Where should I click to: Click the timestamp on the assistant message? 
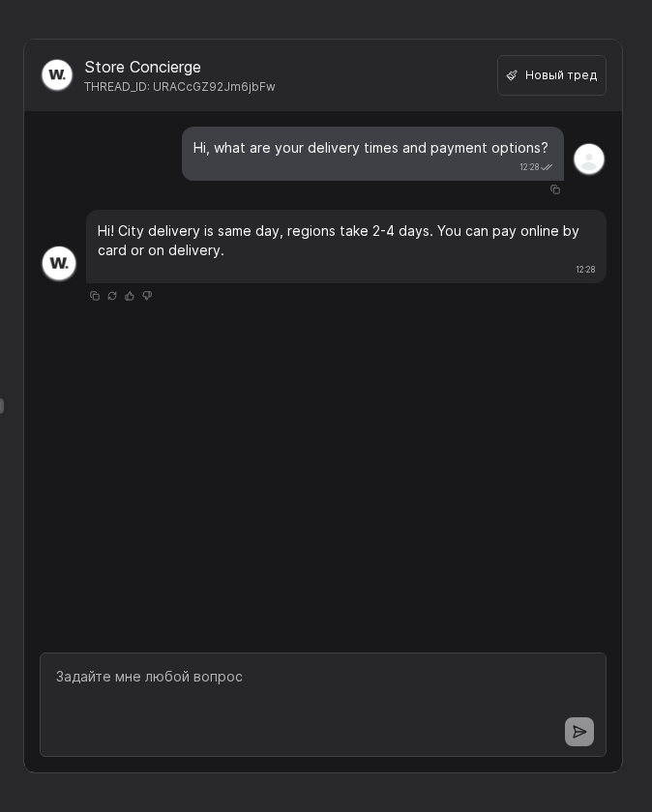tap(585, 270)
